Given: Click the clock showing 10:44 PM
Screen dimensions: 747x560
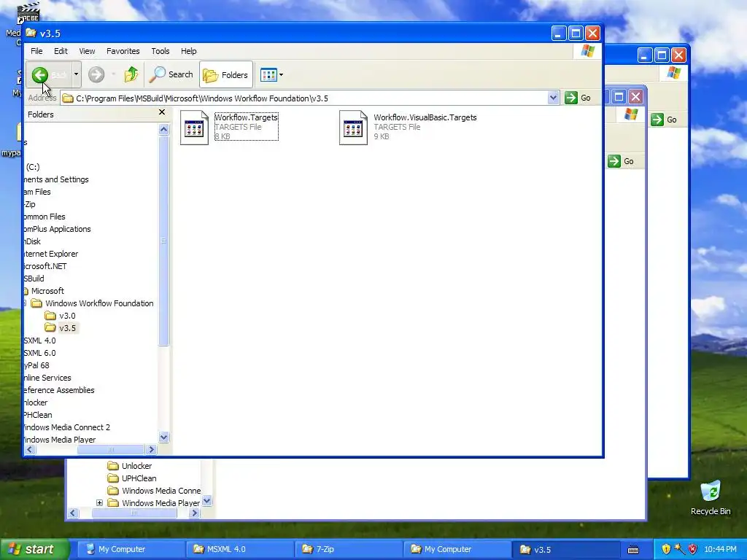Looking at the screenshot, I should pos(720,549).
